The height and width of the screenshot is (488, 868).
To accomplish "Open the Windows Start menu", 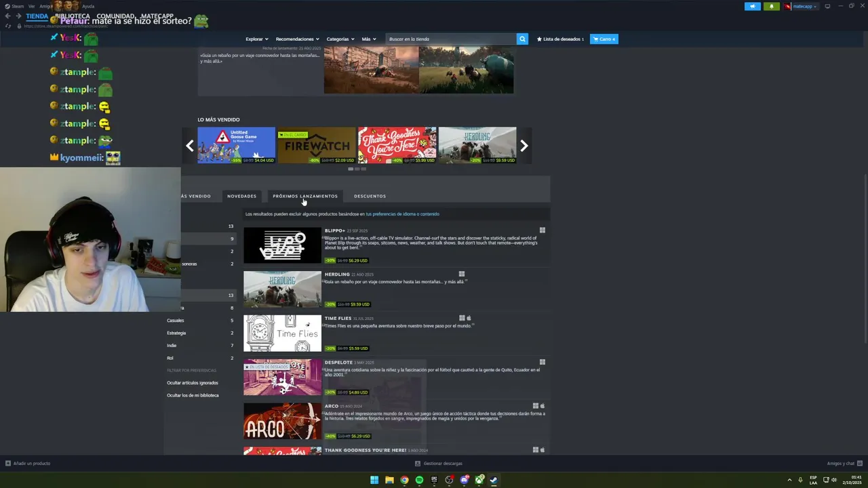I will coord(374,480).
